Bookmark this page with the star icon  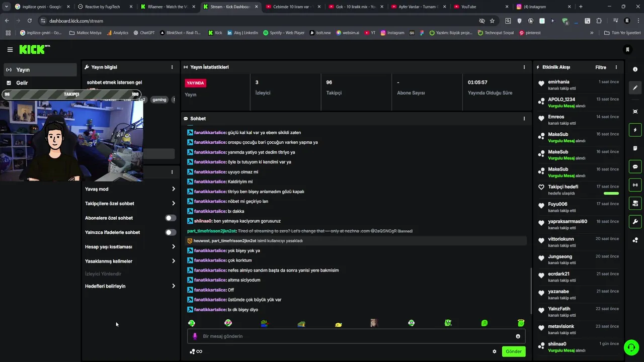[x=492, y=21]
